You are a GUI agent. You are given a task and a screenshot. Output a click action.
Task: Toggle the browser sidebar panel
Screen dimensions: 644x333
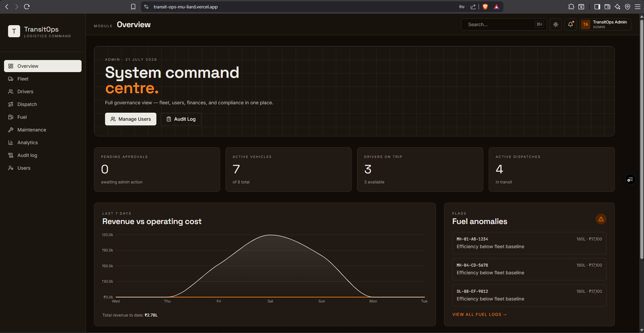pyautogui.click(x=597, y=7)
